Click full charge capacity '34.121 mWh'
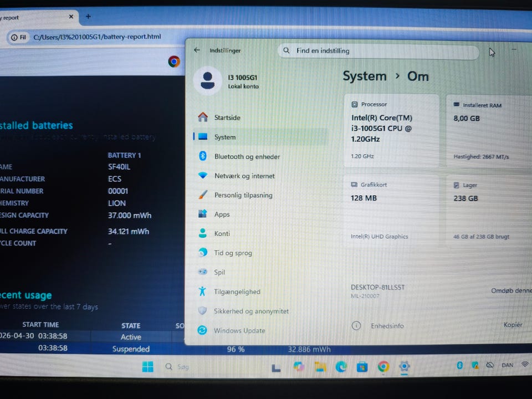532x399 pixels. coord(128,232)
